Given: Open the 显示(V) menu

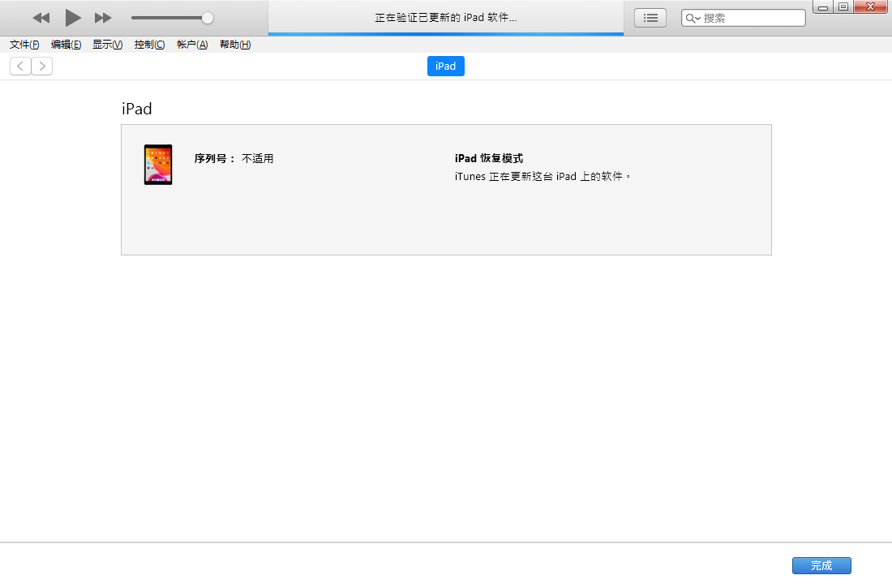Looking at the screenshot, I should pyautogui.click(x=107, y=45).
